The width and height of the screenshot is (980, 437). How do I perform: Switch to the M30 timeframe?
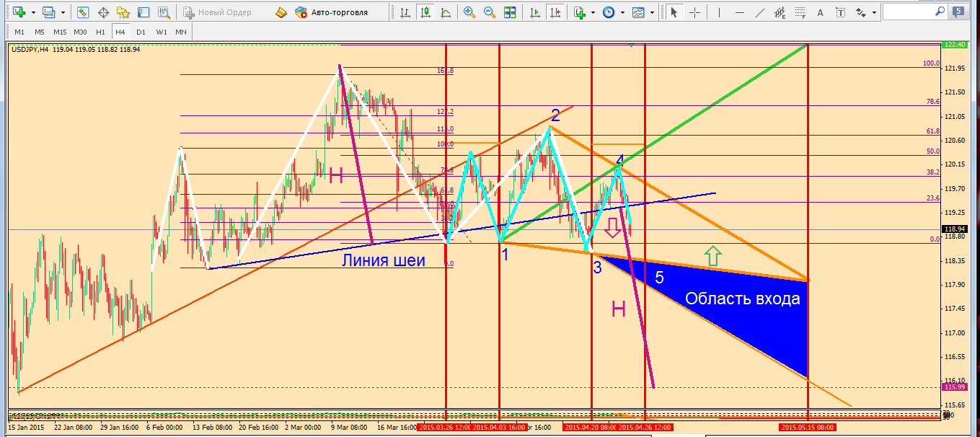pos(81,32)
